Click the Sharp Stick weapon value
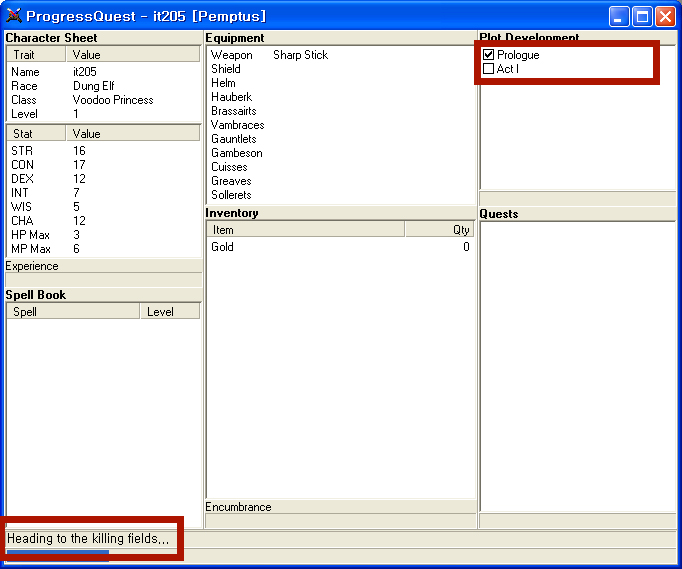The height and width of the screenshot is (569, 682). (300, 55)
